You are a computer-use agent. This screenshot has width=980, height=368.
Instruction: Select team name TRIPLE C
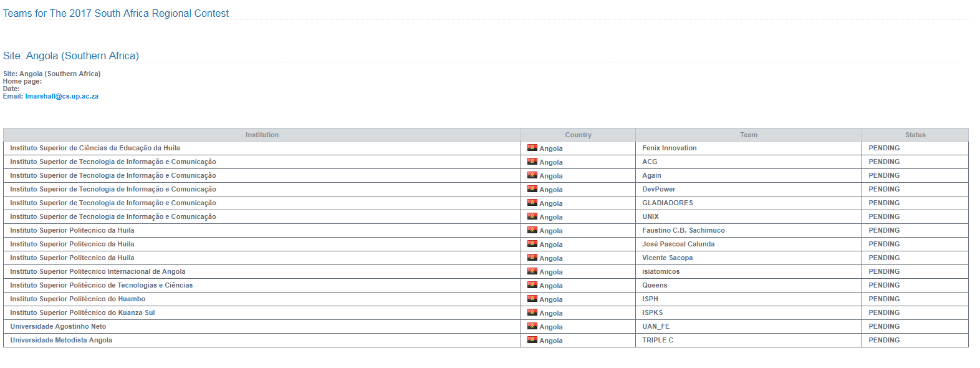[658, 340]
